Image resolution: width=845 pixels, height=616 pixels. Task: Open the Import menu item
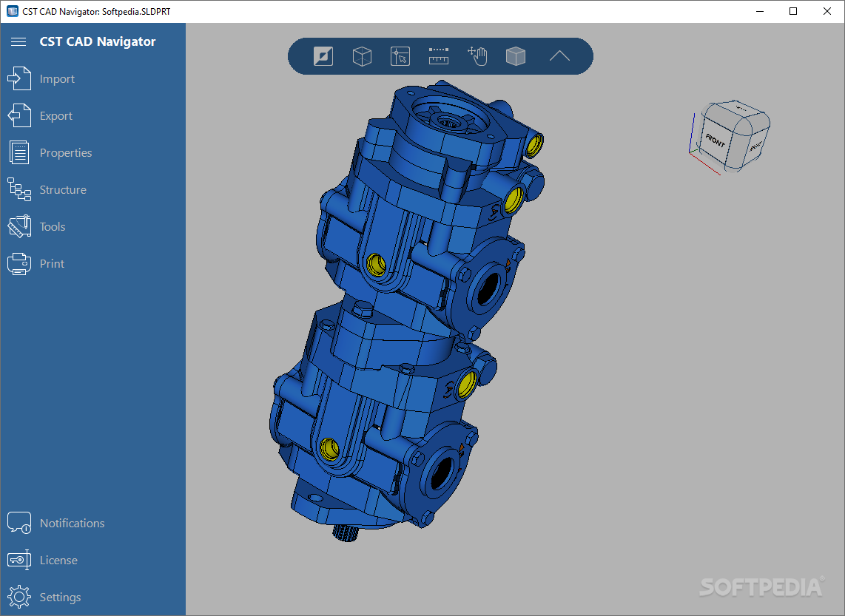point(57,78)
